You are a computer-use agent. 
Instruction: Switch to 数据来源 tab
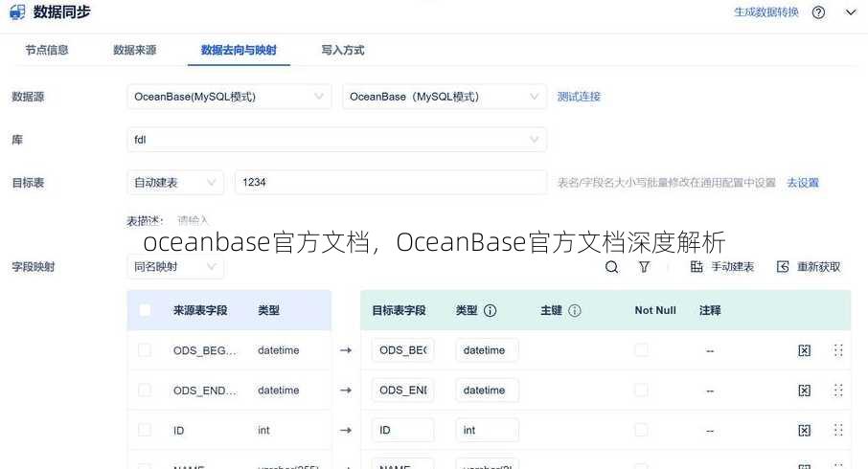[x=134, y=50]
